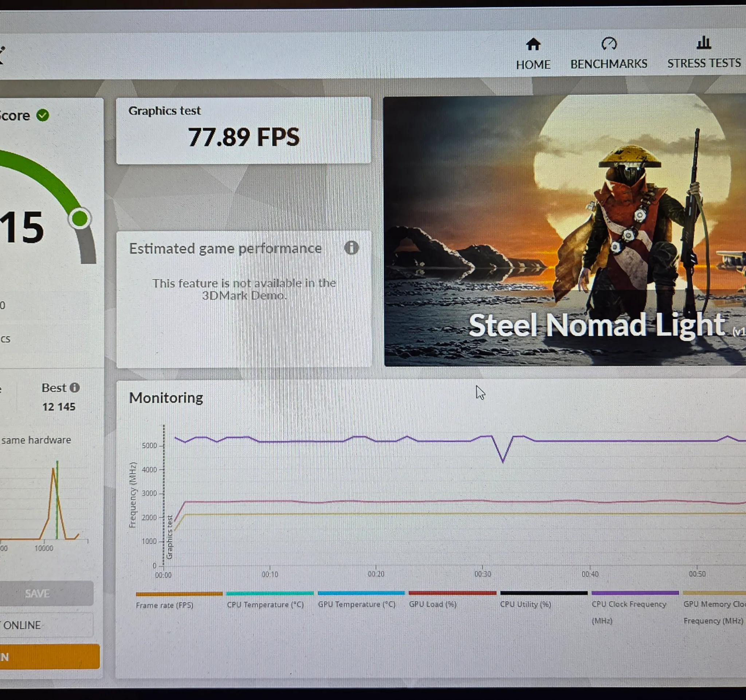Toggle the Frame rate (FPS) legend item

[179, 600]
